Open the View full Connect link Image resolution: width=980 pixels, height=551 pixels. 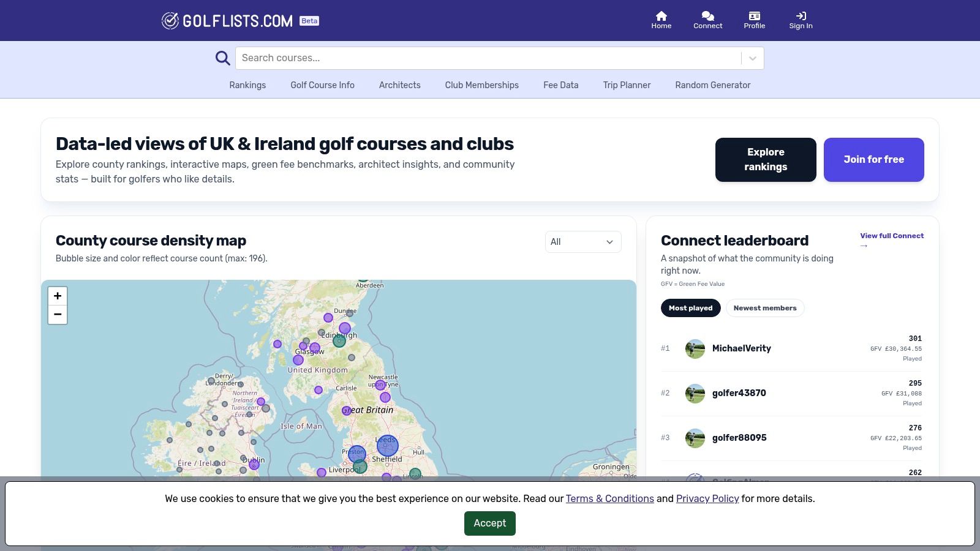tap(892, 240)
